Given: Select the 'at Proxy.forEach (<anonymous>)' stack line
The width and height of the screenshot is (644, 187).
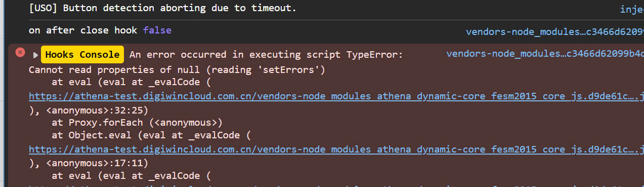Looking at the screenshot, I should [x=137, y=123].
